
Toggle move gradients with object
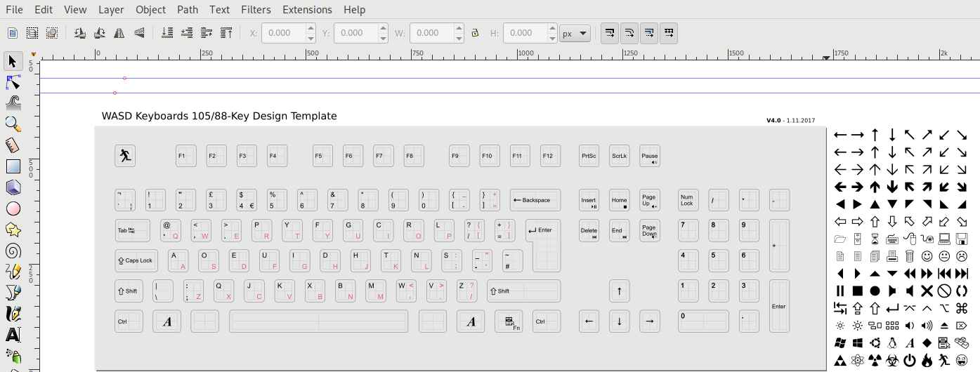[649, 33]
